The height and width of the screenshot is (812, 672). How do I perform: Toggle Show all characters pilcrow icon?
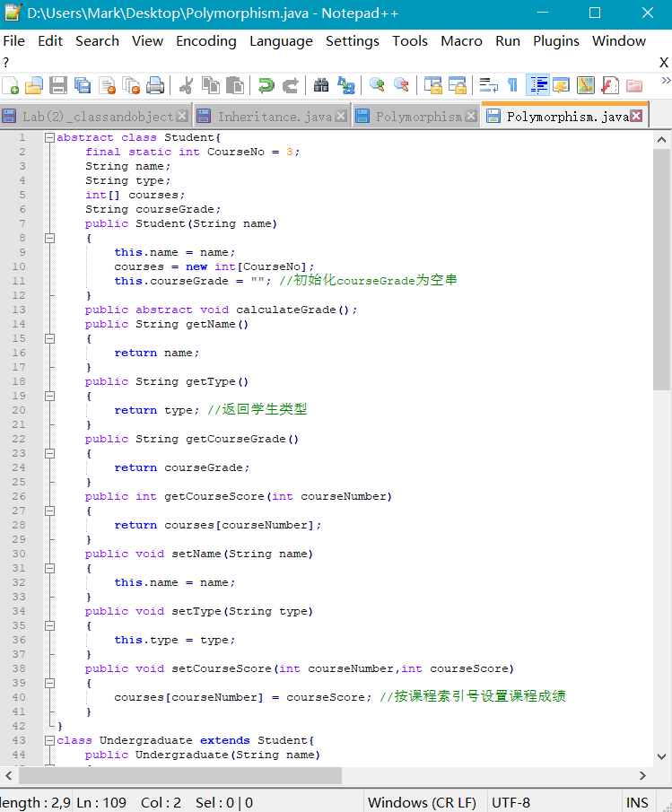pos(512,85)
